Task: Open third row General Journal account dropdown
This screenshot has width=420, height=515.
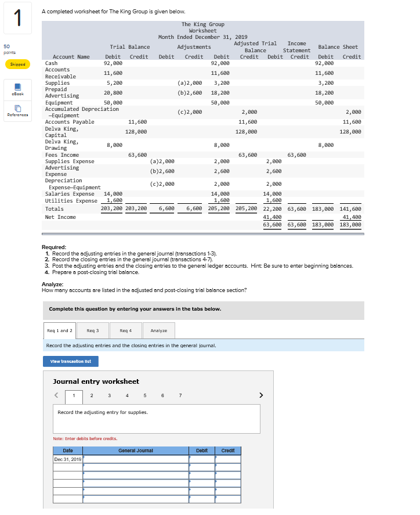Action: point(136,476)
